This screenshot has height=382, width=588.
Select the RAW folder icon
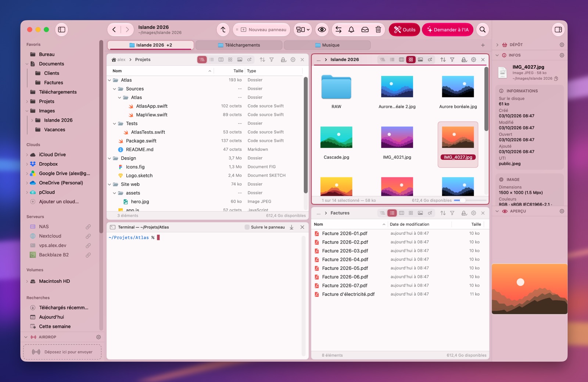(336, 87)
